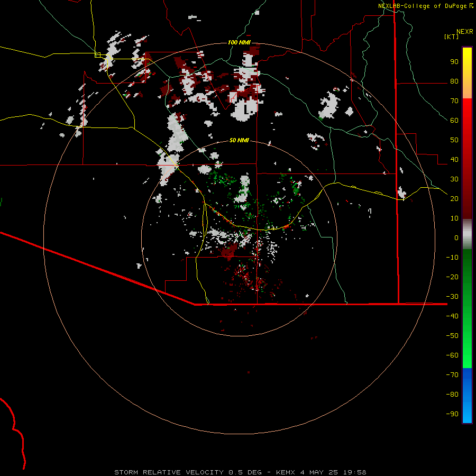Click the 10 value on the velocity scale
The width and height of the screenshot is (476, 476).
454,218
